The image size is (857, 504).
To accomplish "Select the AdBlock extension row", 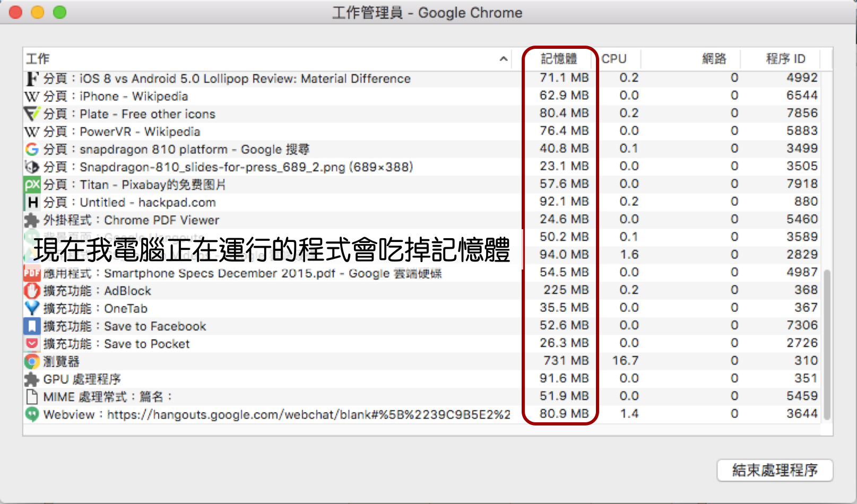I will click(421, 291).
